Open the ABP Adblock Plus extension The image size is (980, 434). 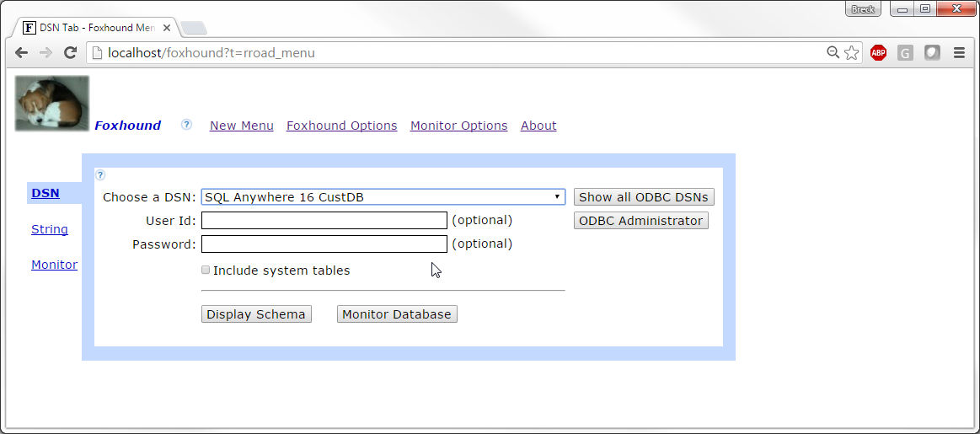pos(878,53)
